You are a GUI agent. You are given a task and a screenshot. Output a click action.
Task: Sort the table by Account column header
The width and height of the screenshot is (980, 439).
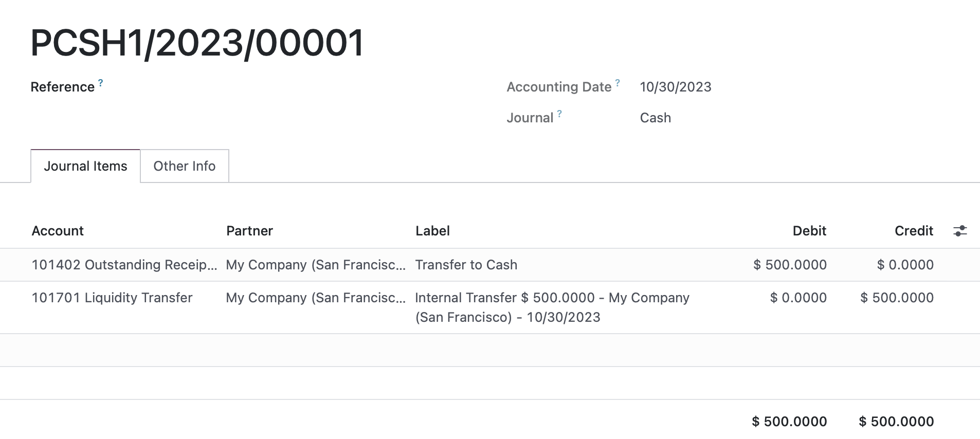click(58, 231)
